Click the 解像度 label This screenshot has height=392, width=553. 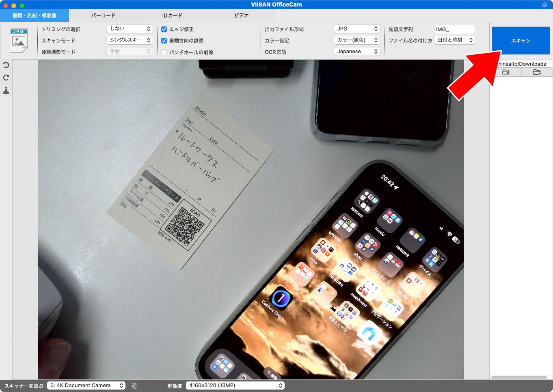(x=175, y=386)
